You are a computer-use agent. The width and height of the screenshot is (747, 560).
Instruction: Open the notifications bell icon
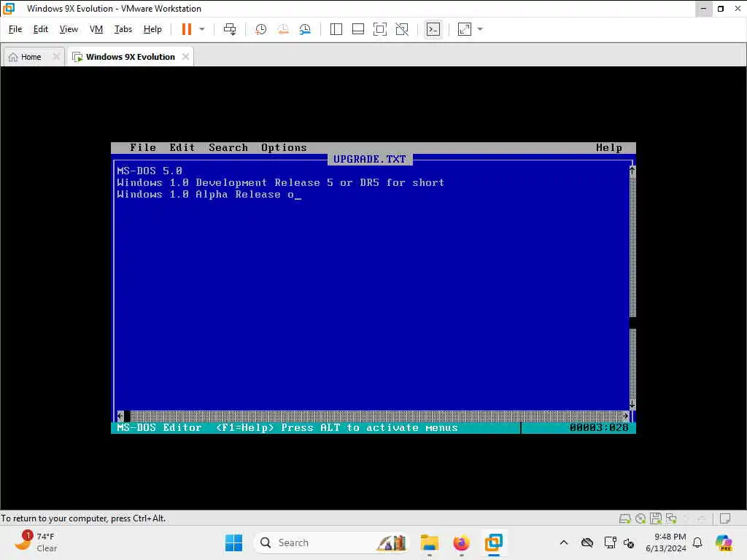coord(697,542)
